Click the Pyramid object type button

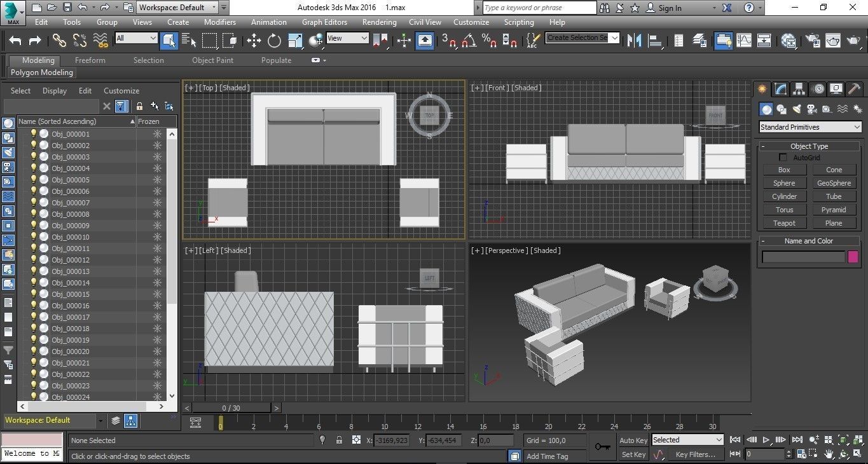834,210
